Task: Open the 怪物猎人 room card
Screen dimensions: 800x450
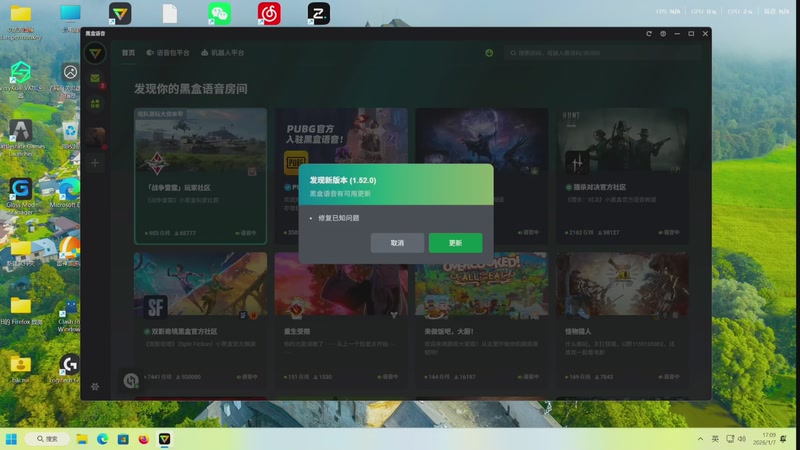Action: (622, 319)
